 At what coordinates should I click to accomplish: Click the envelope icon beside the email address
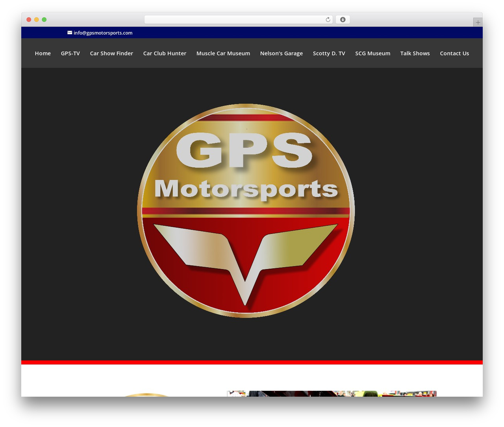tap(70, 33)
